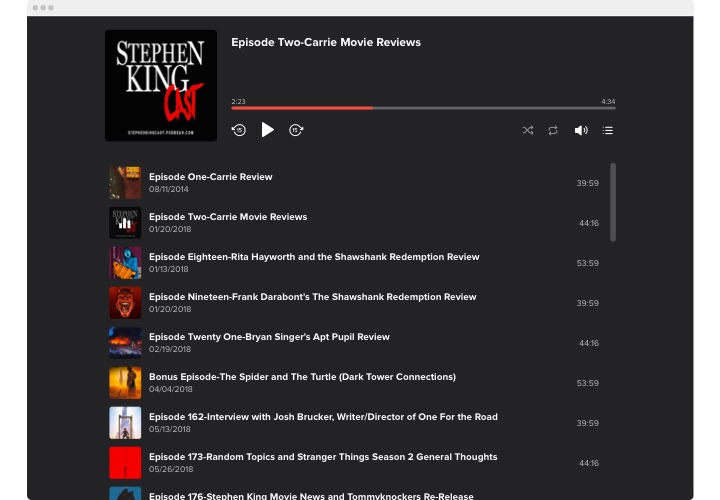Select Episode Twenty One-Apt Pupil Review
Image resolution: width=720 pixels, height=500 pixels.
tap(269, 337)
